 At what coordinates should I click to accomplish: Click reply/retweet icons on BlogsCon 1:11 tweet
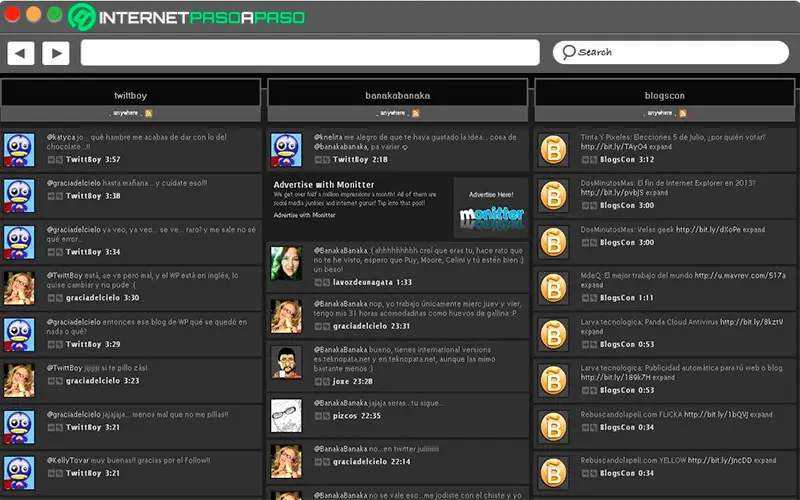pyautogui.click(x=589, y=298)
